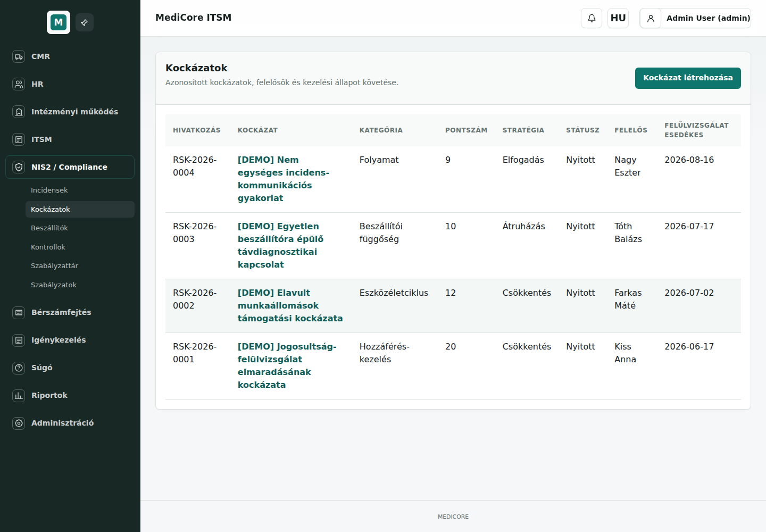The width and height of the screenshot is (766, 532).
Task: Toggle the sidebar pin icon
Action: tap(85, 22)
